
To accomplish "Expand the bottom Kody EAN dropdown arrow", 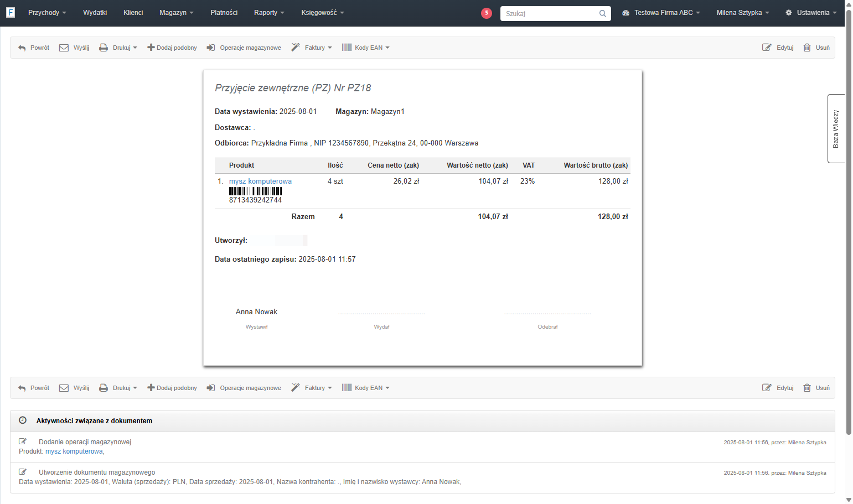I will [x=387, y=388].
